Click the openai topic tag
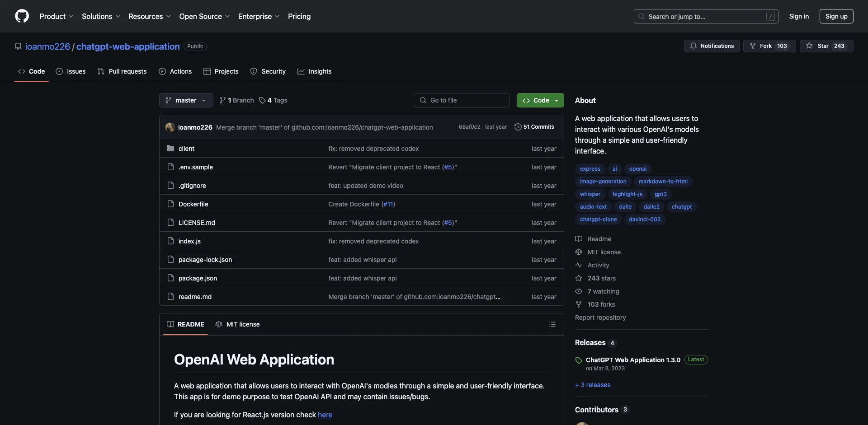868x425 pixels. pos(637,169)
